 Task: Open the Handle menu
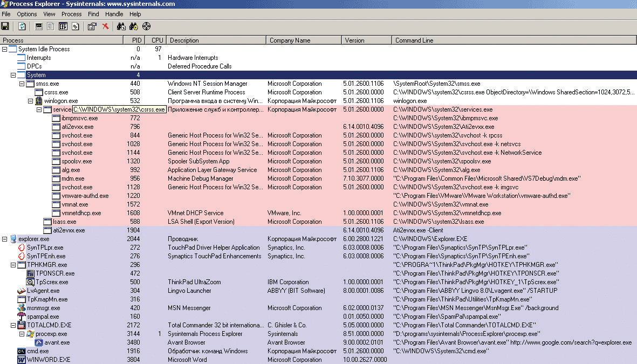coord(114,14)
